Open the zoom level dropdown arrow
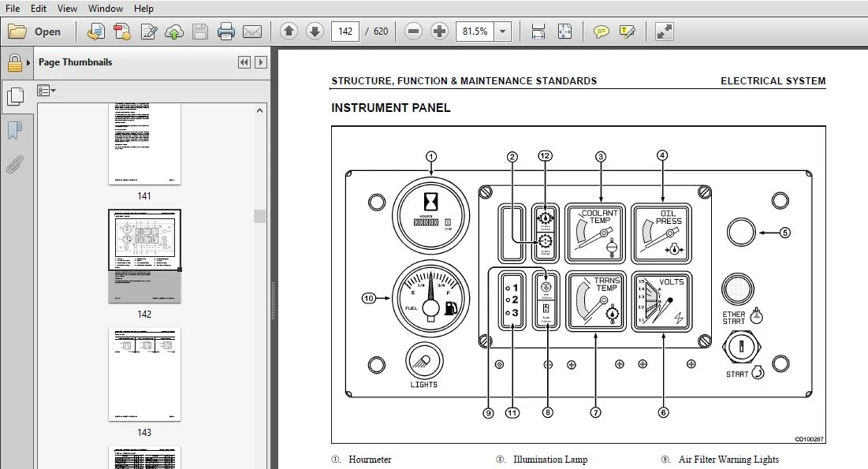 click(x=502, y=32)
